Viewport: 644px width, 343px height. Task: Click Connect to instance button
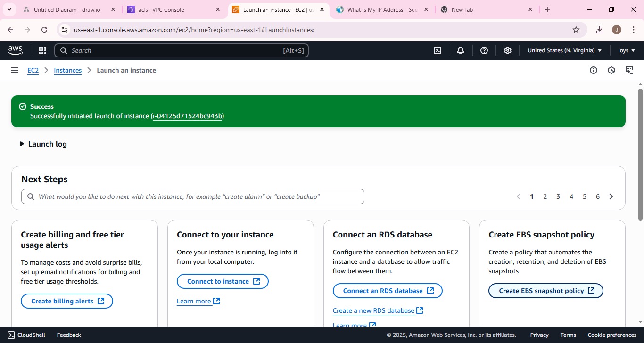[223, 281]
